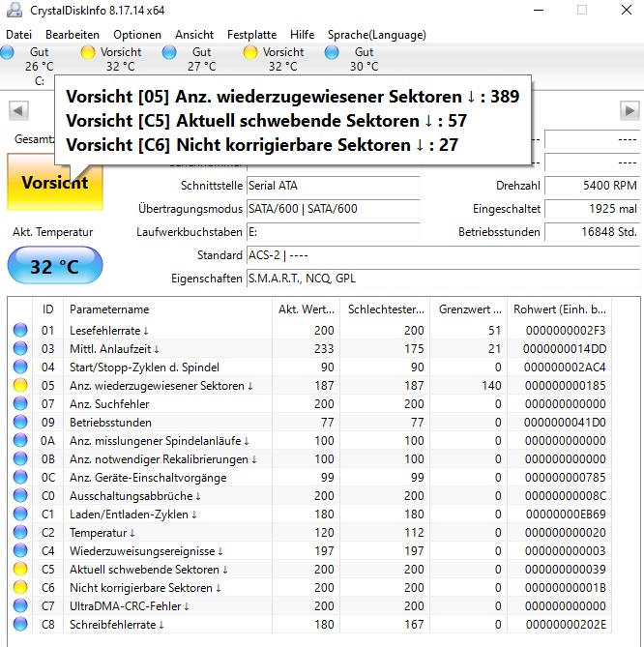Click Mittl. Anlaufzeit current value 233

[x=324, y=349]
